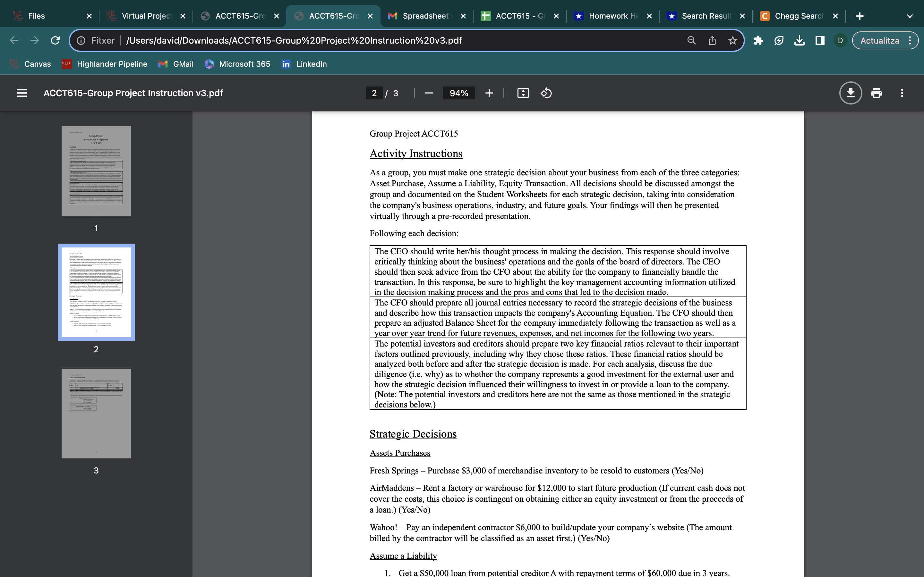This screenshot has width=924, height=577.
Task: Open LinkedIn from the bookmarks bar
Action: (304, 64)
